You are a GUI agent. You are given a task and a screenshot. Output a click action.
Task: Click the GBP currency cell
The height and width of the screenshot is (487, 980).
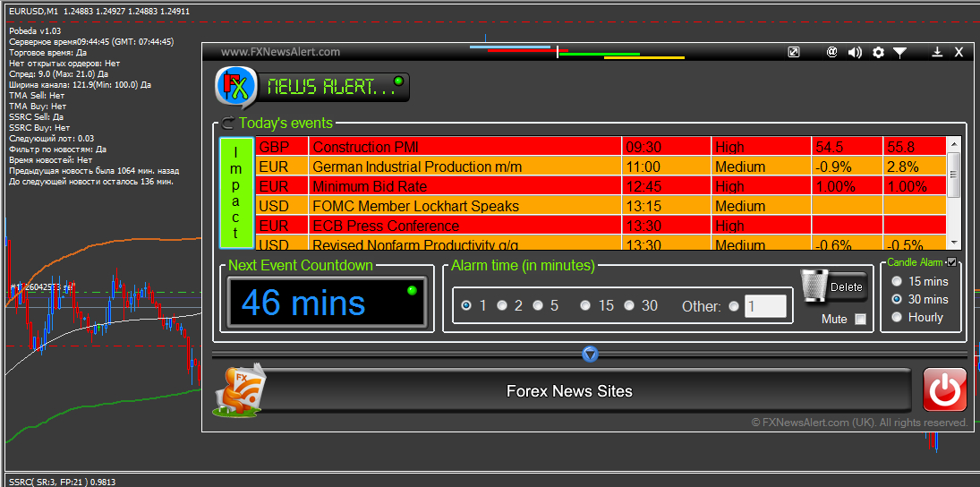pyautogui.click(x=282, y=147)
